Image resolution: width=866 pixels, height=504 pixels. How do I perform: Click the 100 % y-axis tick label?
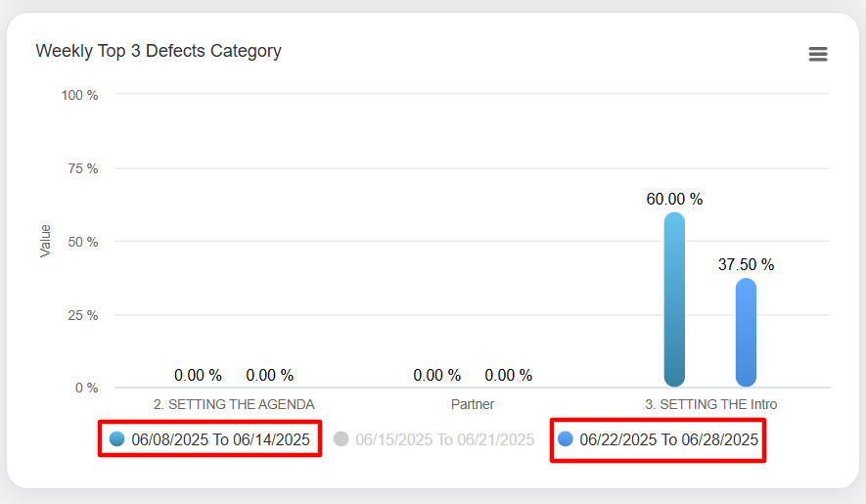pyautogui.click(x=79, y=95)
